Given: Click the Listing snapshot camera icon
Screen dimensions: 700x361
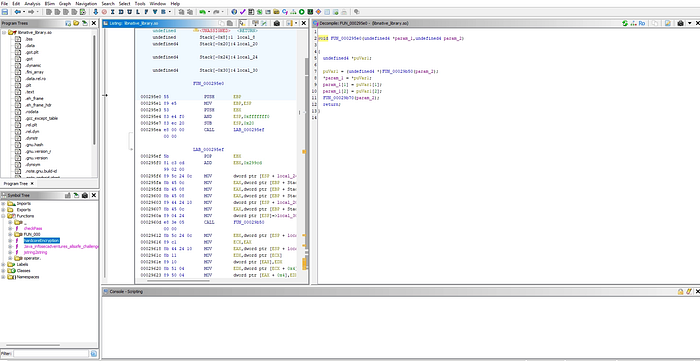Looking at the screenshot, I should pos(277,23).
